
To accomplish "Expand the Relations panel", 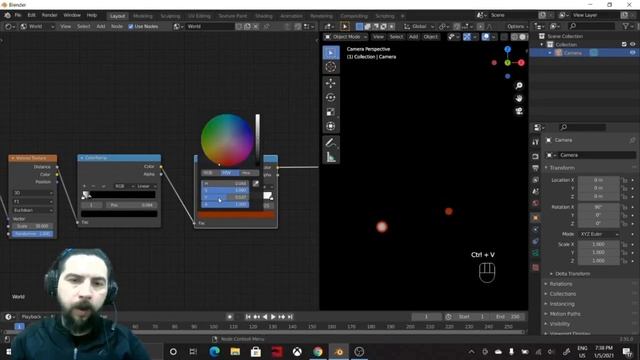I will point(560,284).
